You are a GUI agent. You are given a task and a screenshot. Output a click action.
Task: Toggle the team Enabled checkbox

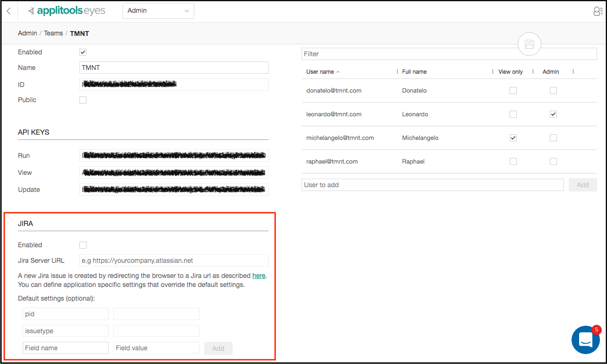tap(83, 52)
